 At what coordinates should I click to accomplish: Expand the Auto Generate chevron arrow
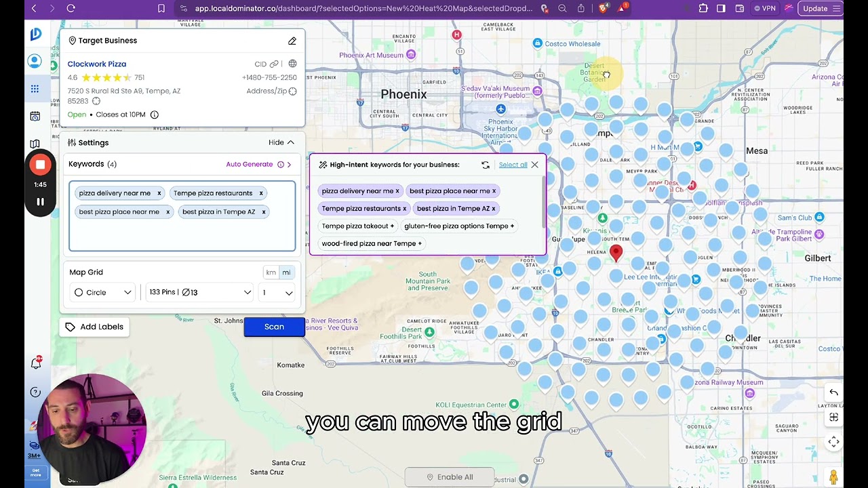point(289,164)
